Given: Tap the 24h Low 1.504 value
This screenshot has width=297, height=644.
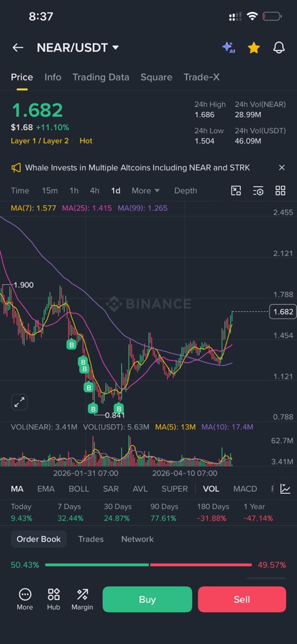Looking at the screenshot, I should 204,142.
